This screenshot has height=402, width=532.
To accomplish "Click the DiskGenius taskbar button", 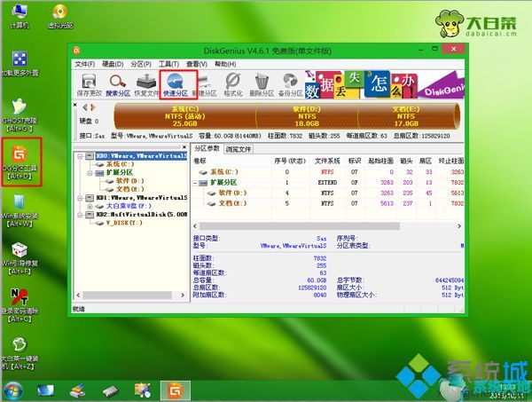I will [x=175, y=390].
